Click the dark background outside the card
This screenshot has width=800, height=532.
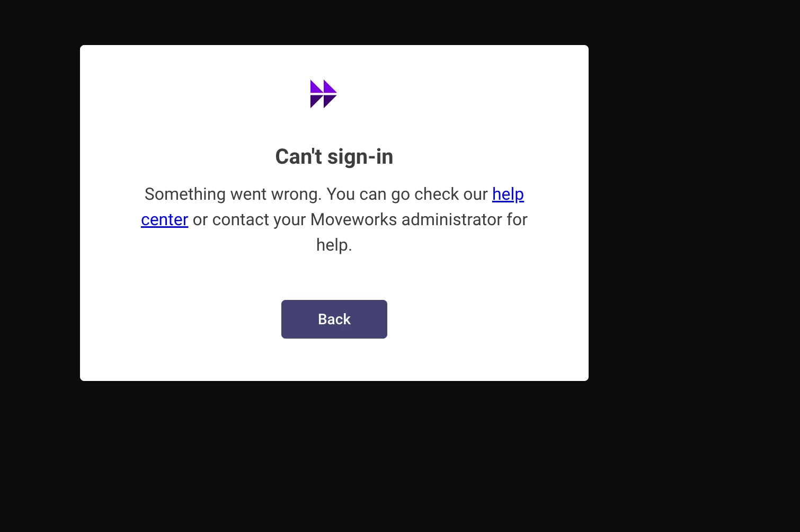[x=689, y=265]
